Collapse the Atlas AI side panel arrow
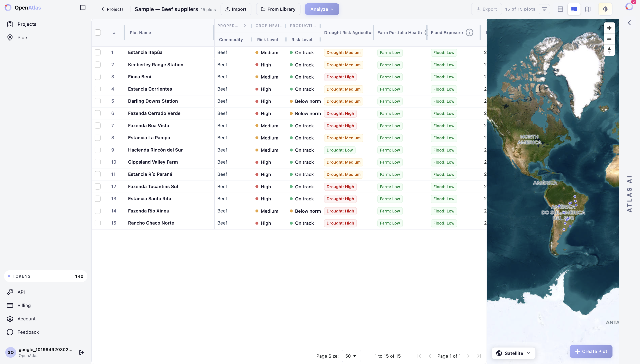Image resolution: width=640 pixels, height=364 pixels. (629, 23)
